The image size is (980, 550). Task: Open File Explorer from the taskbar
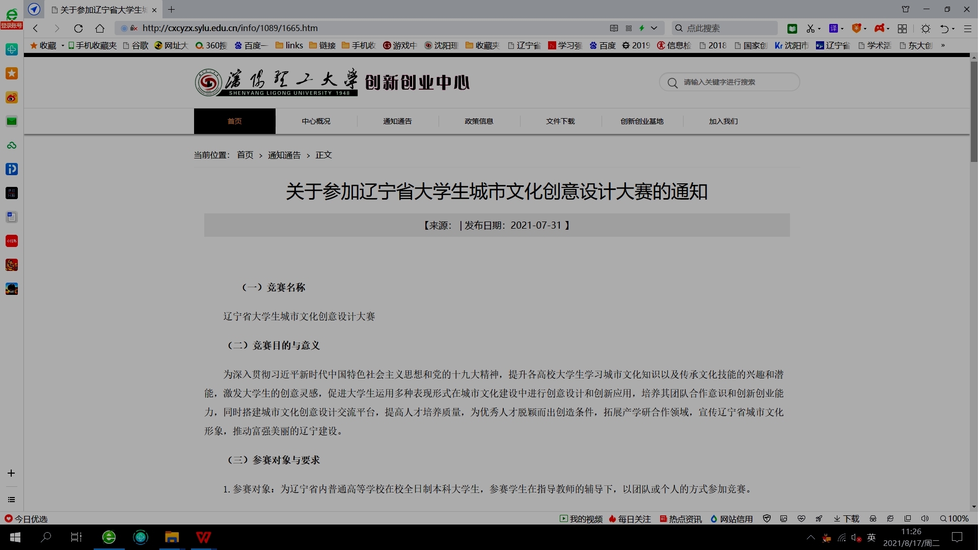172,537
